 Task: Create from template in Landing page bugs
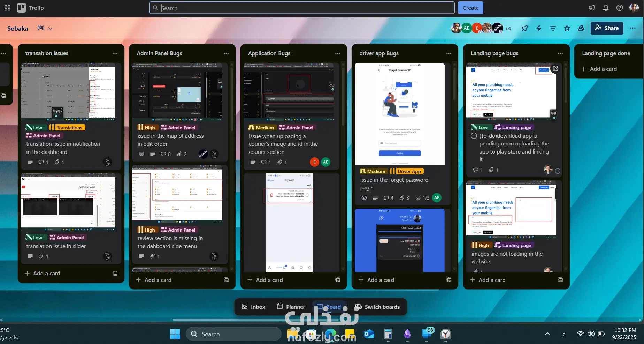[x=560, y=280]
